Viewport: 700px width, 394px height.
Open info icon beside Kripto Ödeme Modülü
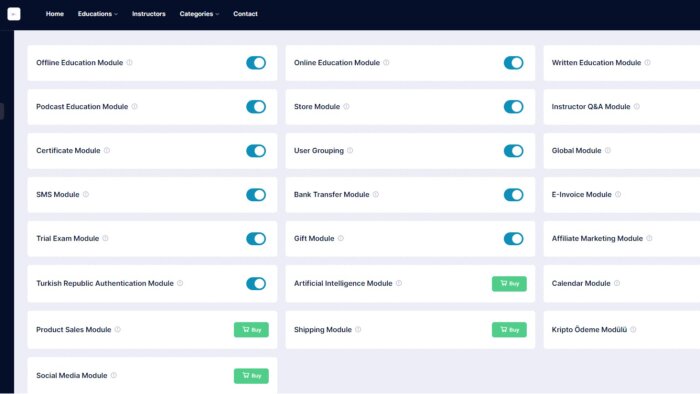pos(633,329)
